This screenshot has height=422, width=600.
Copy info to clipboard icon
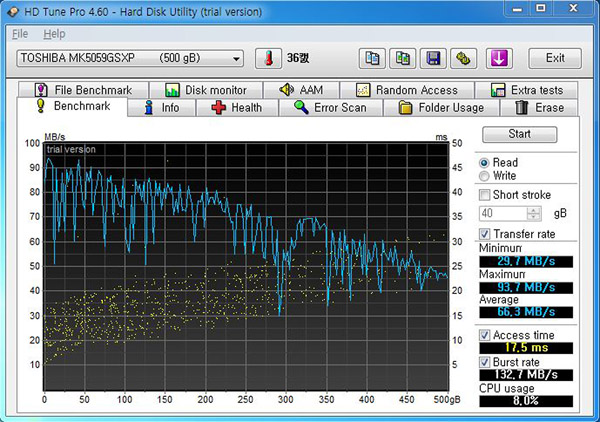372,59
